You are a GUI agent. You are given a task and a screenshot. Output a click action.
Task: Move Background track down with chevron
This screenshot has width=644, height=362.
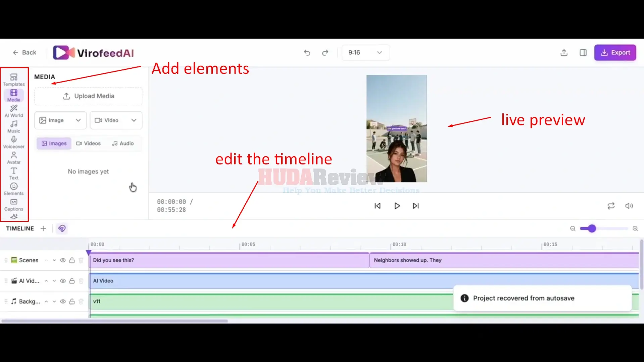coord(54,301)
